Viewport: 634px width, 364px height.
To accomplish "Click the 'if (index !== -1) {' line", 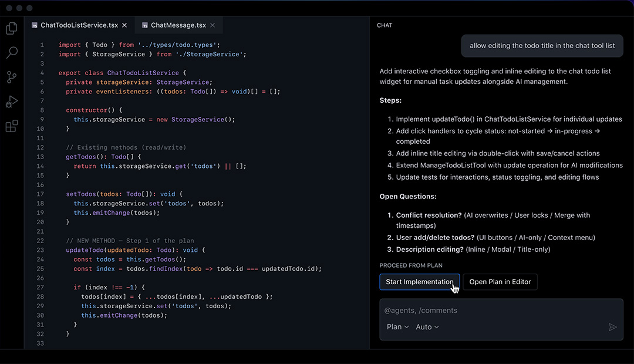I will pyautogui.click(x=109, y=287).
